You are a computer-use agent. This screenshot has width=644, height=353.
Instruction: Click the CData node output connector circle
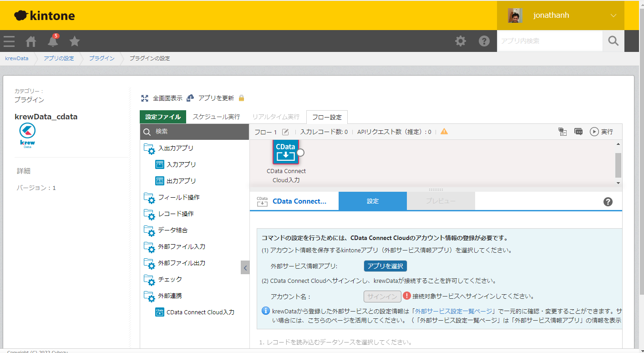pos(300,153)
